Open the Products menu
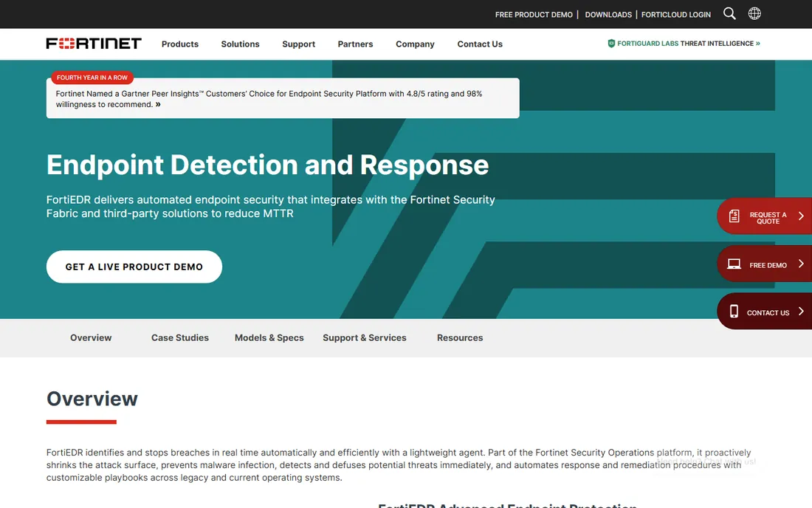This screenshot has height=508, width=812. 179,44
